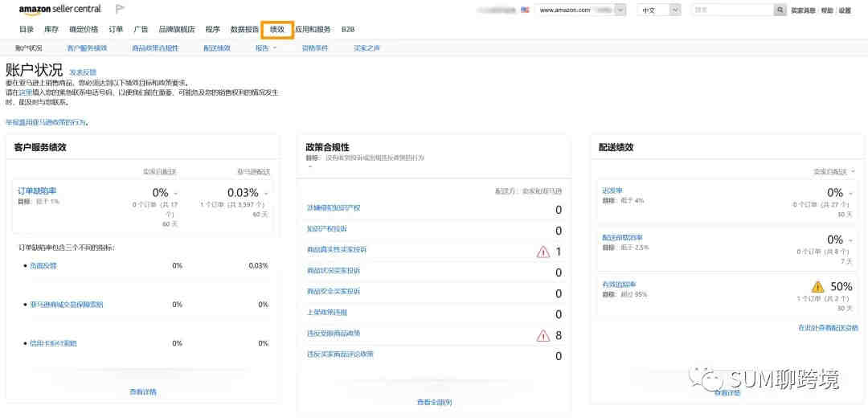Screen dimensions: 868x418
Task: Open the late shipment rate link
Action: point(612,191)
